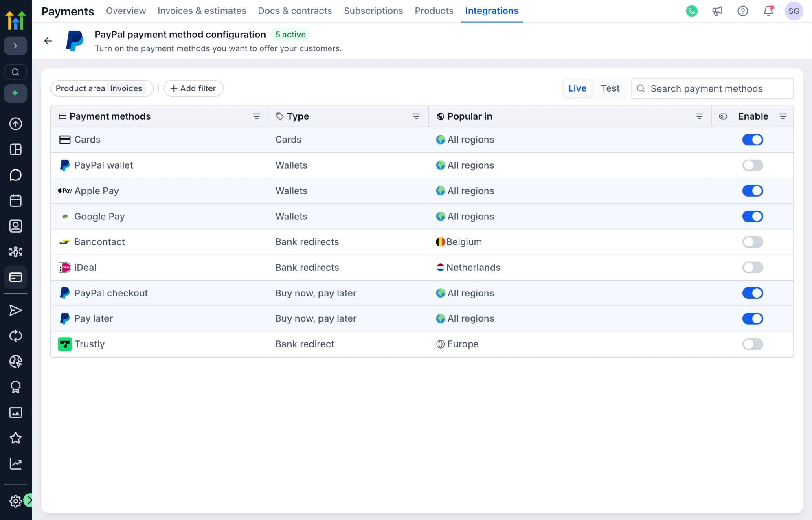Click the green phone dialer icon
Viewport: 812px width, 520px height.
click(x=692, y=11)
